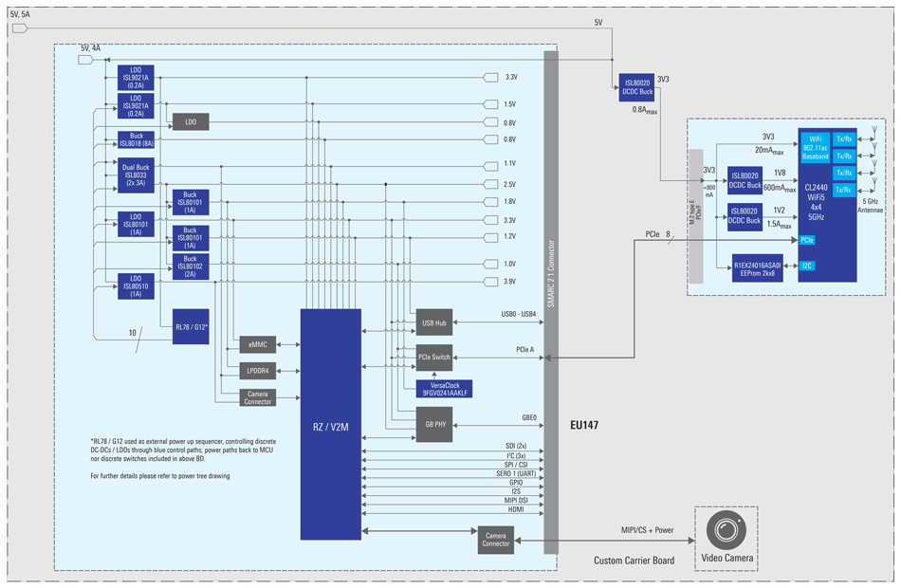This screenshot has height=588, width=901.
Task: Click the 1.0V rail label
Action: (509, 264)
